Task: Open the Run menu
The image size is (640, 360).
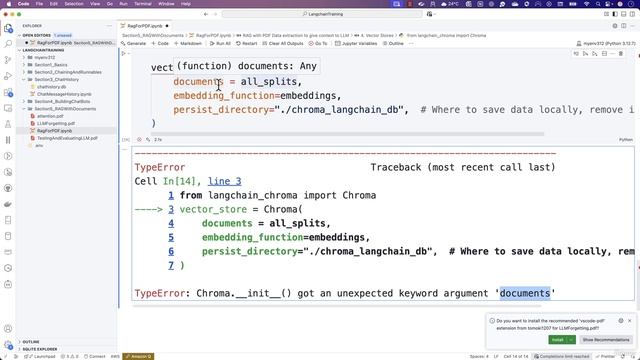Action: 123,4
